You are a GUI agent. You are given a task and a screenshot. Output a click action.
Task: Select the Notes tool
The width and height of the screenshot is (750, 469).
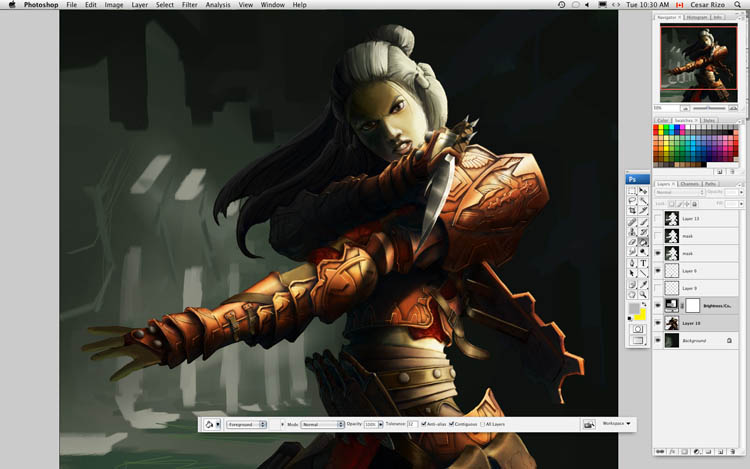pyautogui.click(x=632, y=284)
